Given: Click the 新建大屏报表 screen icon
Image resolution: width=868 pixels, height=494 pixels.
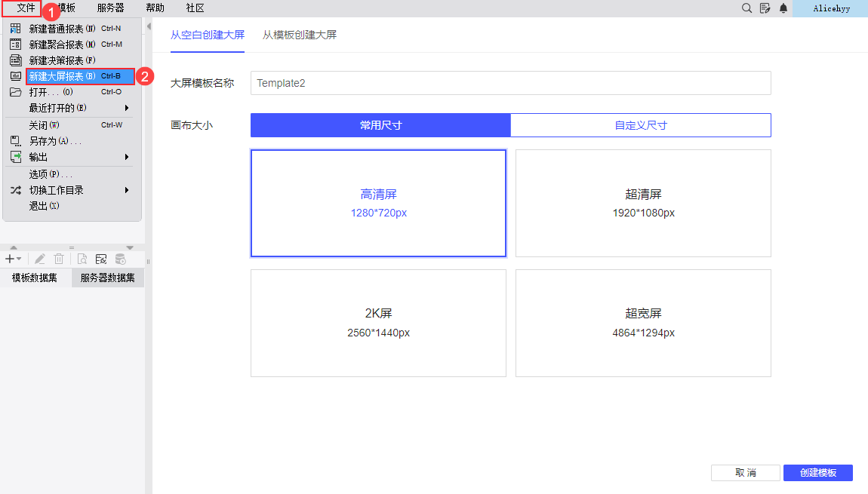Looking at the screenshot, I should (16, 75).
